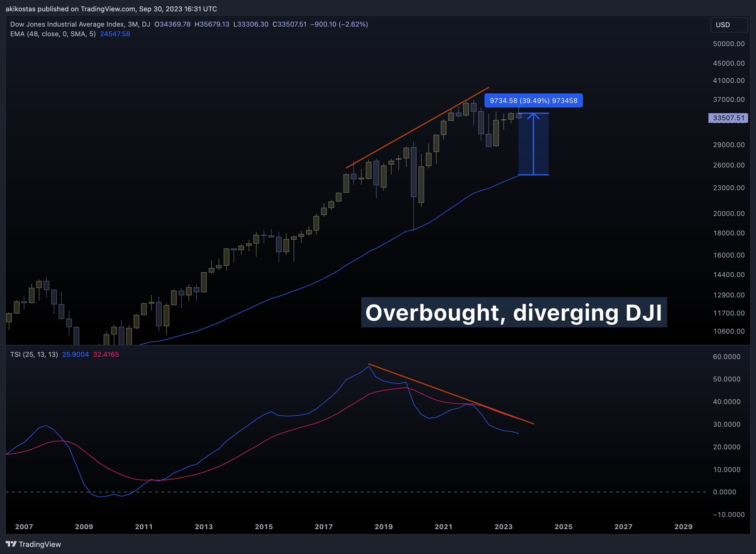Click the 11700.00 price axis label
Viewport: 756px width, 554px height.
(x=729, y=313)
